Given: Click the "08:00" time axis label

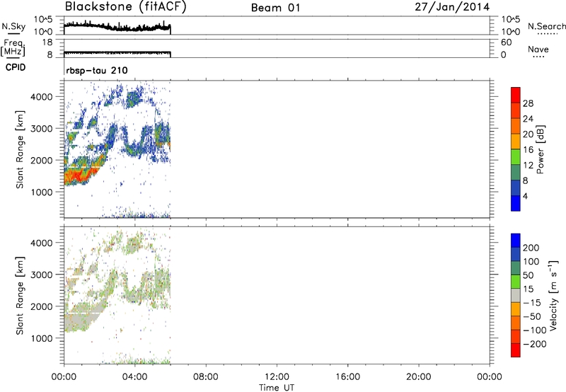Looking at the screenshot, I should [205, 377].
